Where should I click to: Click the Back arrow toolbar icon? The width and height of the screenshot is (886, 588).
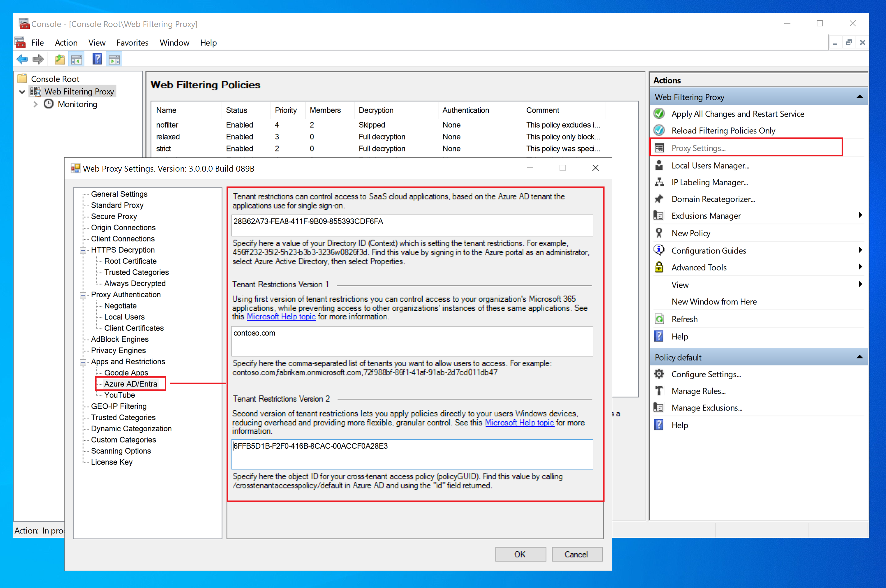click(22, 59)
